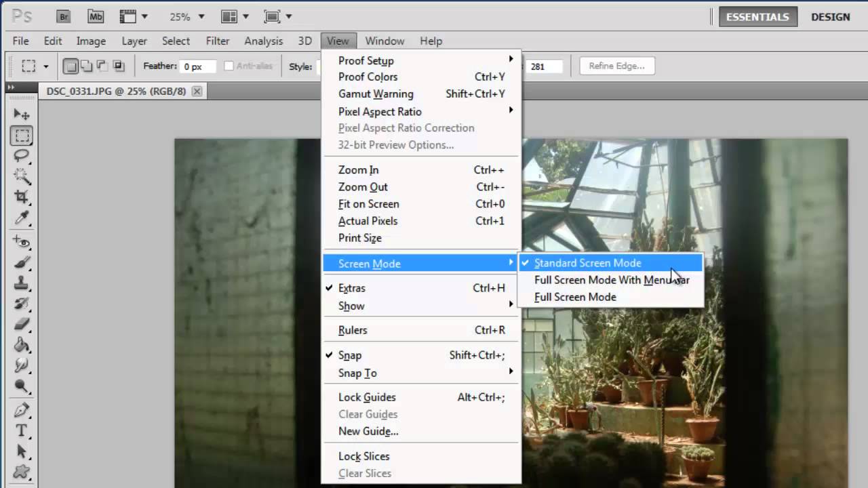
Task: Disable Extras in the View menu
Action: click(x=351, y=288)
